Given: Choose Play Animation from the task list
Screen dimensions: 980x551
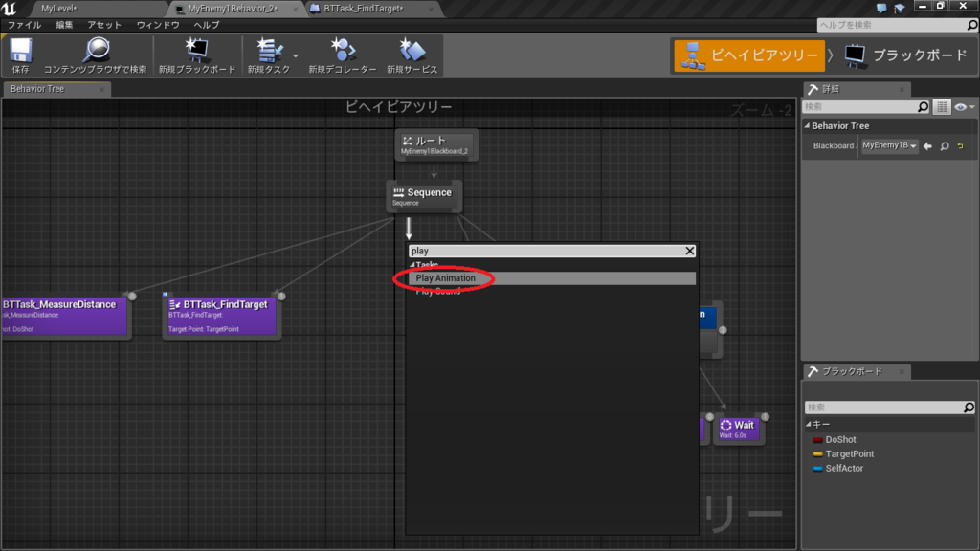Looking at the screenshot, I should point(552,278).
